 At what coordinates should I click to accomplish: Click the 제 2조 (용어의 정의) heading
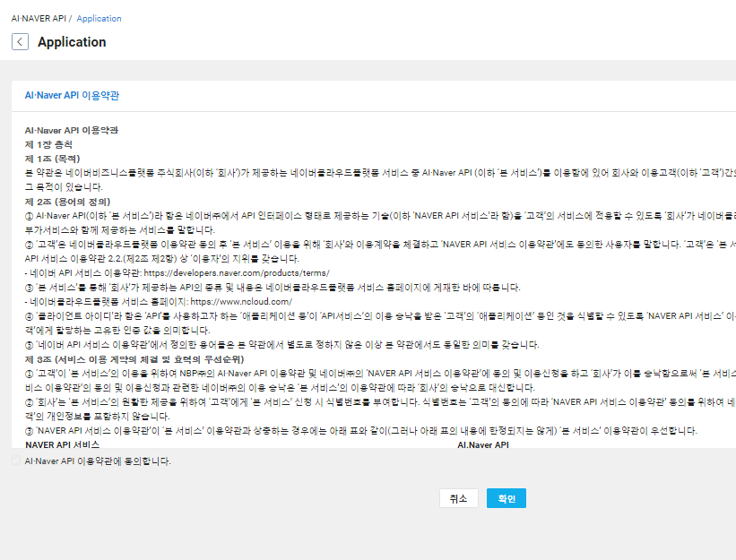(x=67, y=202)
